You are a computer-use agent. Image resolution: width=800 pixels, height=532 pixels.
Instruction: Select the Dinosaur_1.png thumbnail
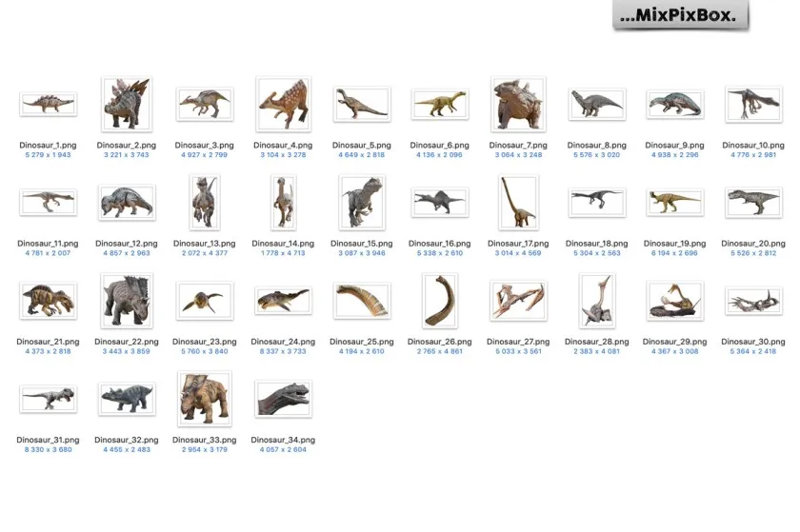click(49, 104)
